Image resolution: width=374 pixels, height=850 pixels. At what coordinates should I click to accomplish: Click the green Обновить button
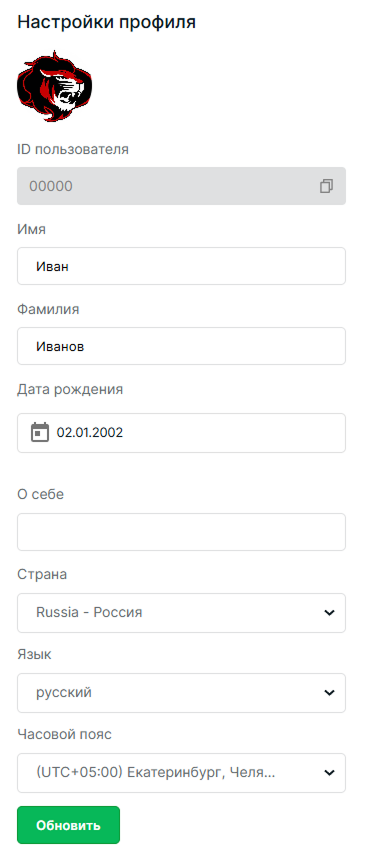pos(68,825)
